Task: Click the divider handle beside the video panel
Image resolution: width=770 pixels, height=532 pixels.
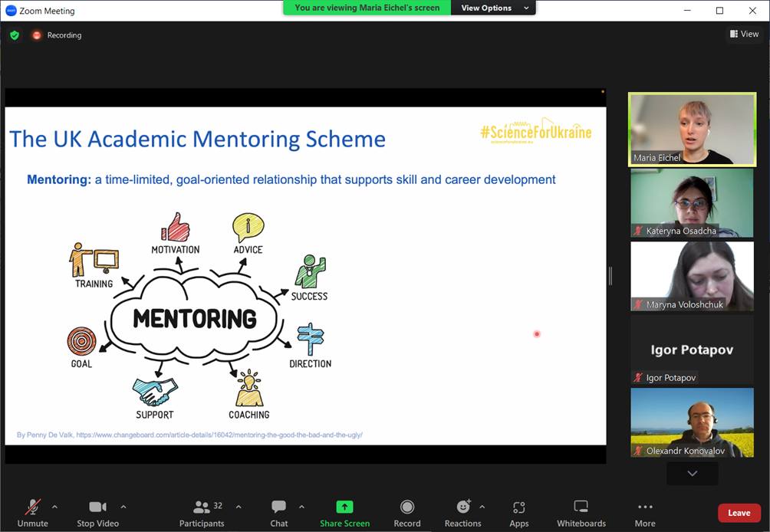Action: pyautogui.click(x=610, y=276)
